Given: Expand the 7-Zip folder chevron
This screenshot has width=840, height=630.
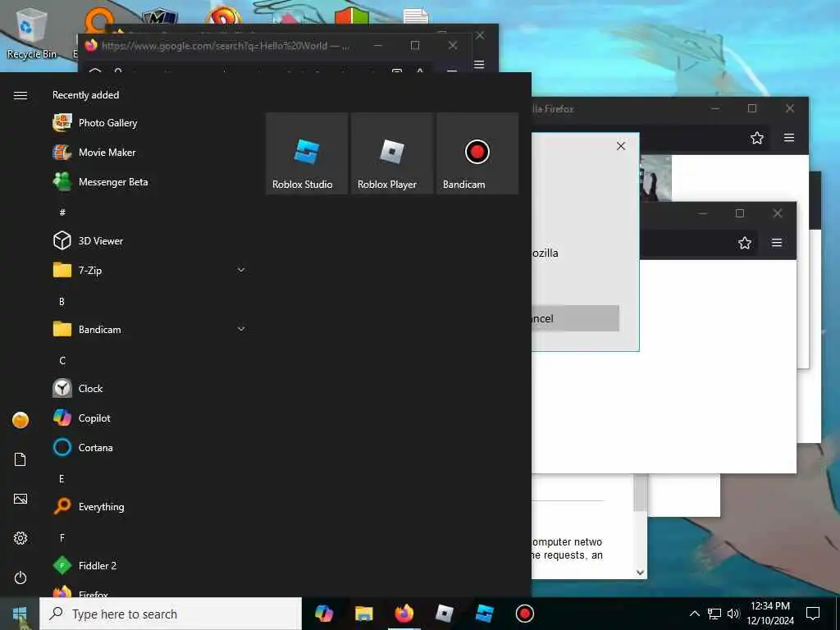Looking at the screenshot, I should [241, 270].
